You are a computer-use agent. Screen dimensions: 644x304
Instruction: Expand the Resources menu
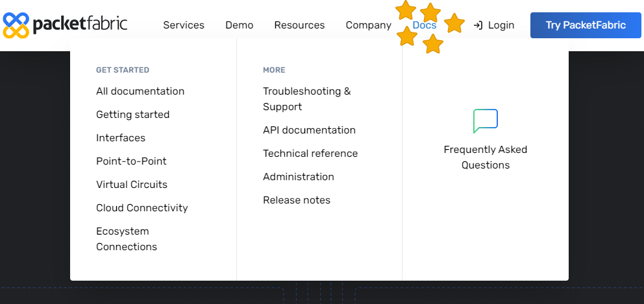pyautogui.click(x=299, y=25)
